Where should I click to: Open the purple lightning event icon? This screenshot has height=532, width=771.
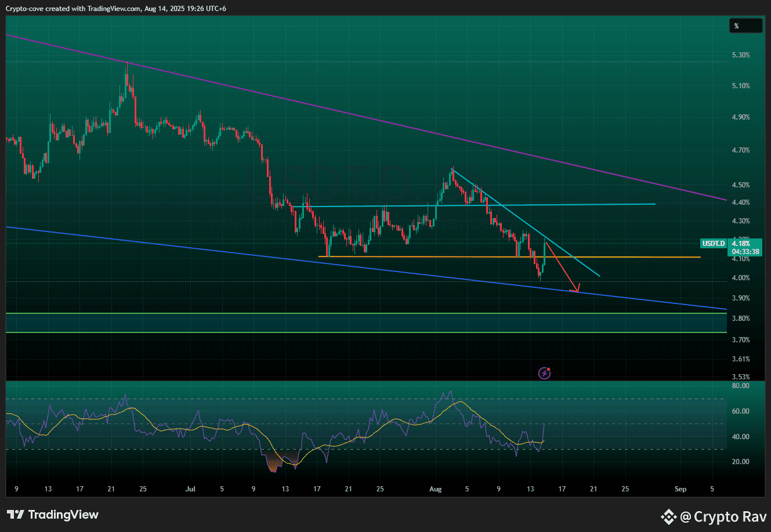[544, 373]
